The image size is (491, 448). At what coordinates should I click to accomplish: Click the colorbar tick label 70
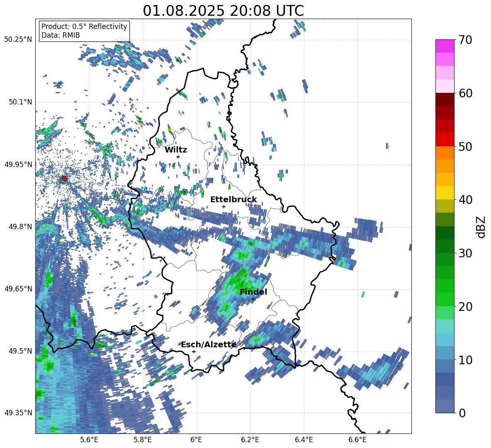pyautogui.click(x=465, y=40)
